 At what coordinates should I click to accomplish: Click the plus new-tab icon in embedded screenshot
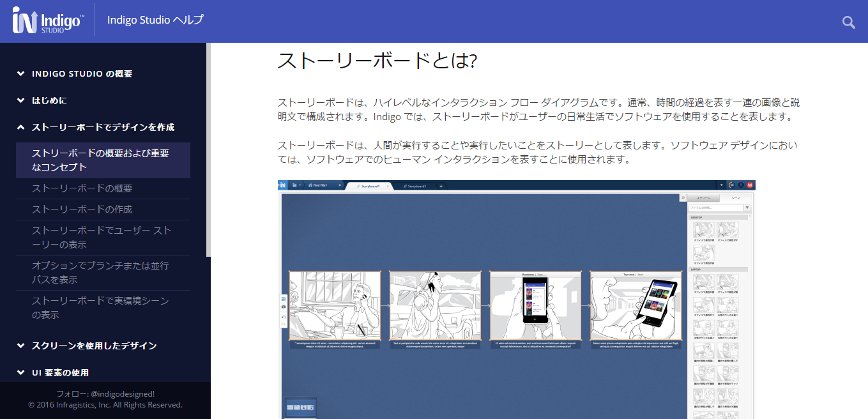[x=441, y=186]
